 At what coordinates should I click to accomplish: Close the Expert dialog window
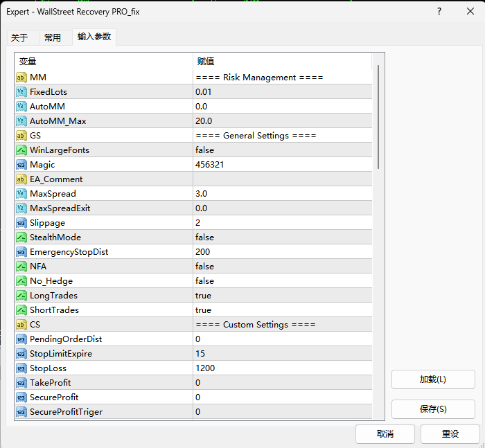(470, 12)
